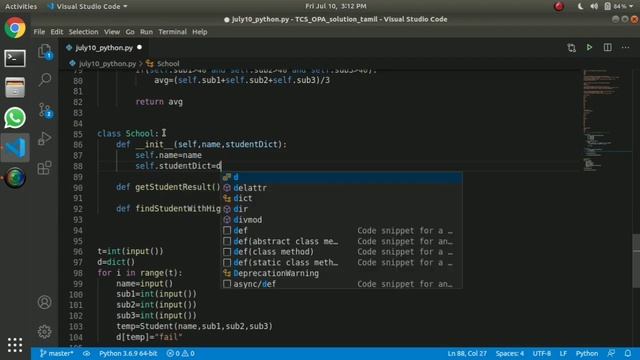Launch Google Chrome from the dock

pyautogui.click(x=15, y=28)
